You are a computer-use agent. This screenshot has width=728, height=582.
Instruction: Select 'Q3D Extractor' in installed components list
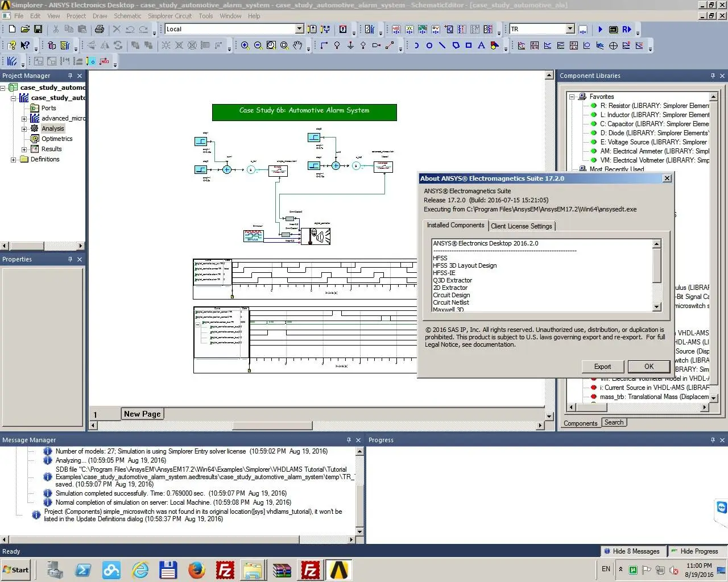[x=452, y=280]
